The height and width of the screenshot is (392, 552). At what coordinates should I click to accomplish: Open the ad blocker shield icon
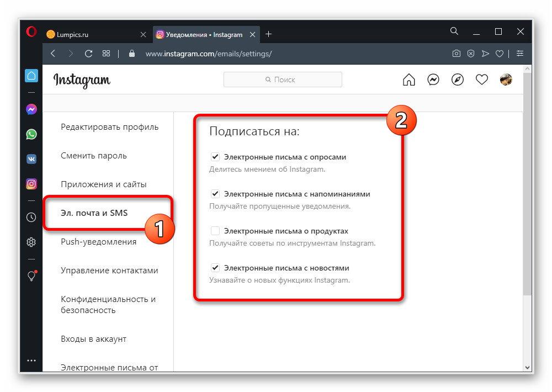point(471,54)
